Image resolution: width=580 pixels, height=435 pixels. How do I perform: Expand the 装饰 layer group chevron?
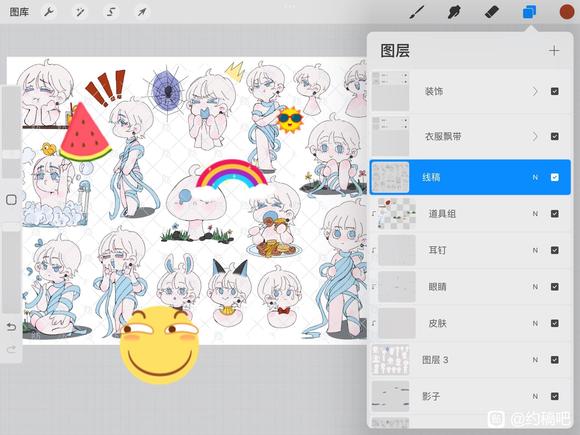coord(535,91)
